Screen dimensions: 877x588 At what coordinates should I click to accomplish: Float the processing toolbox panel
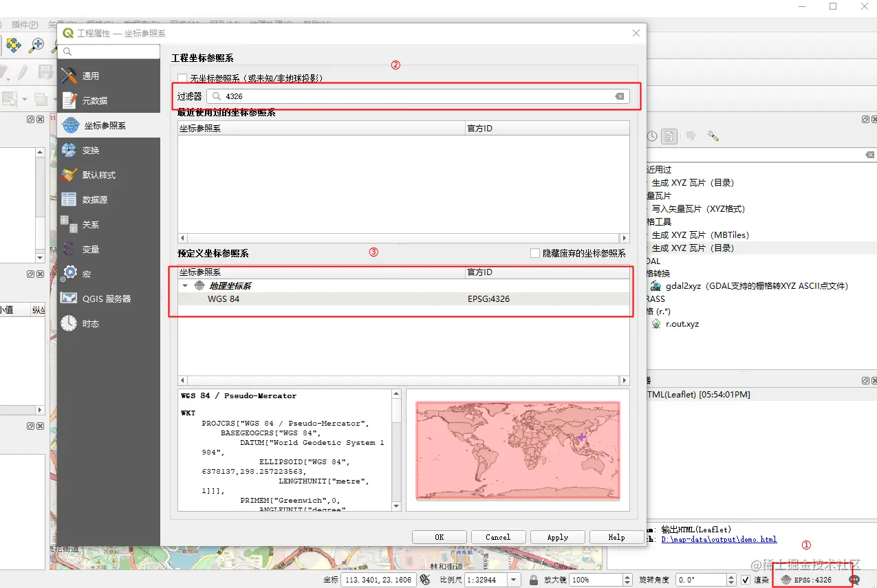(865, 119)
